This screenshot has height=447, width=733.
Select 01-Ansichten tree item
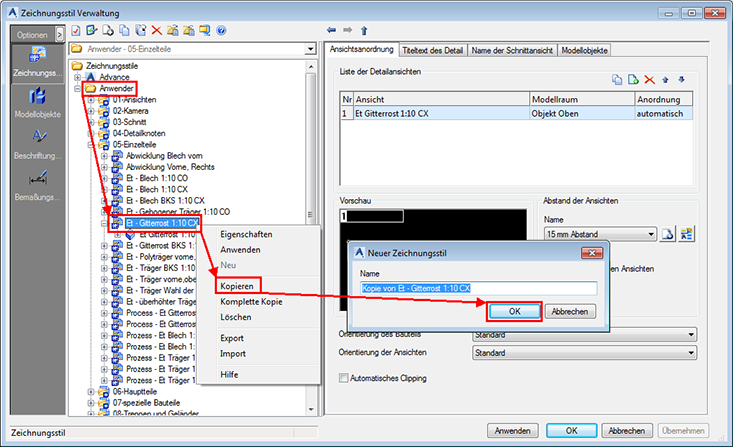[135, 100]
